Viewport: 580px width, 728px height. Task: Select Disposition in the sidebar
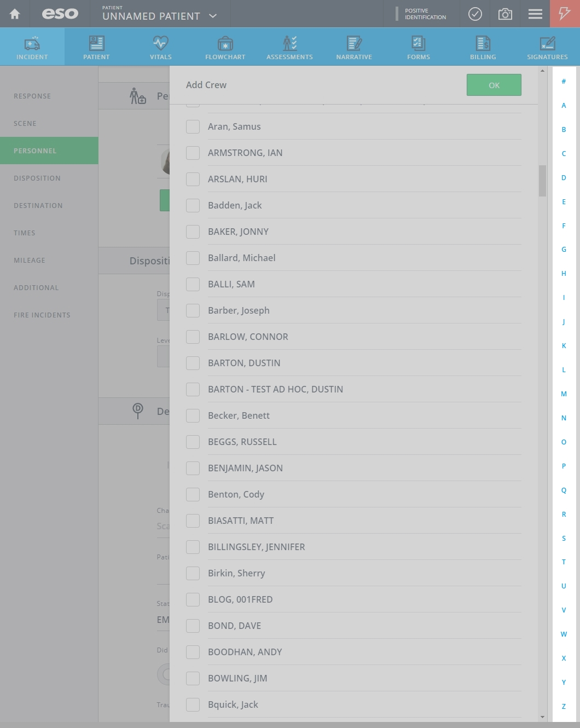click(49, 178)
